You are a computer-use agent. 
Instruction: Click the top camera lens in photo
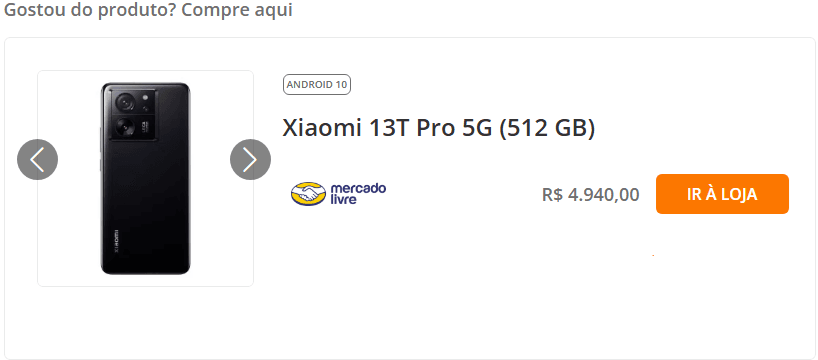[125, 103]
